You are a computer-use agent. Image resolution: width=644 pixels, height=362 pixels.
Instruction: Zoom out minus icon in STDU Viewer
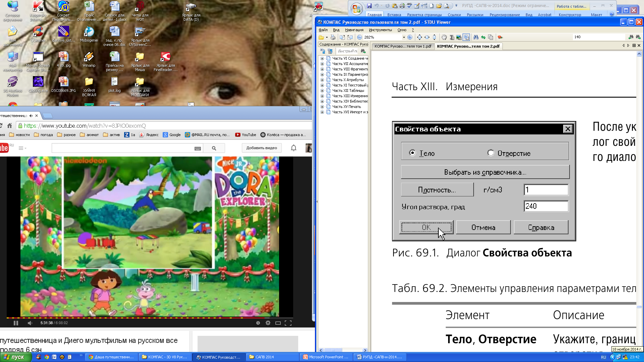[360, 37]
